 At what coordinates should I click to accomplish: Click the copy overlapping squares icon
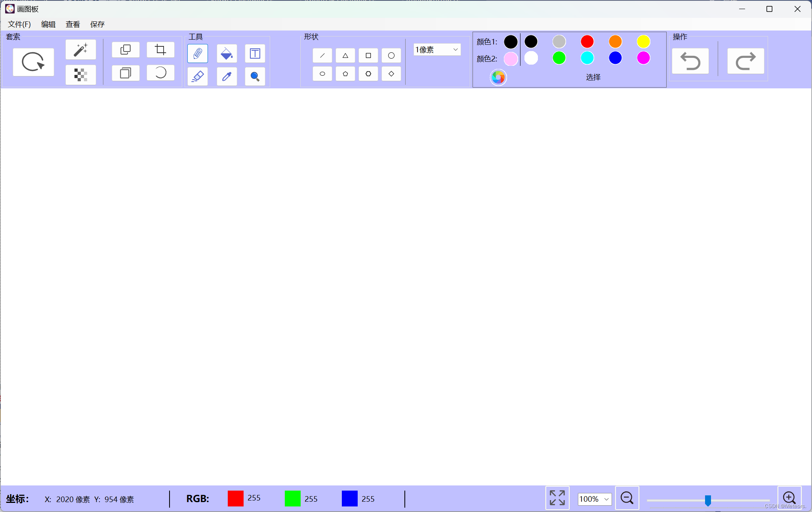tap(126, 50)
